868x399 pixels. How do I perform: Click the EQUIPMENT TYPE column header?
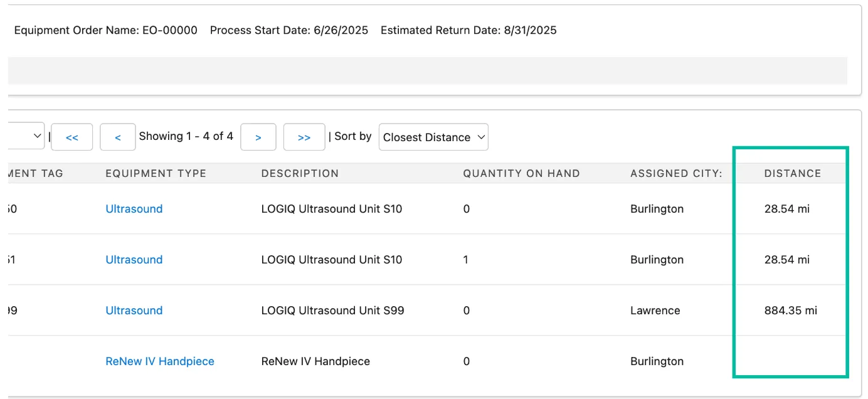point(156,173)
